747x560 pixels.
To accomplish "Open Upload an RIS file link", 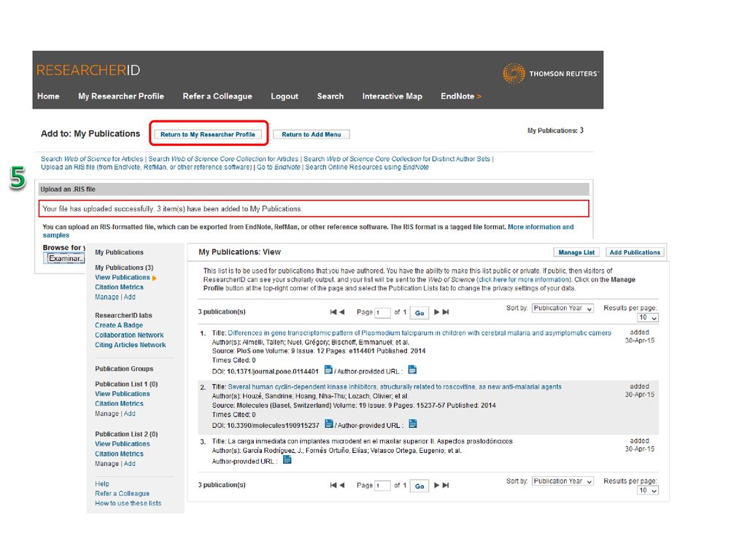I will tap(146, 167).
